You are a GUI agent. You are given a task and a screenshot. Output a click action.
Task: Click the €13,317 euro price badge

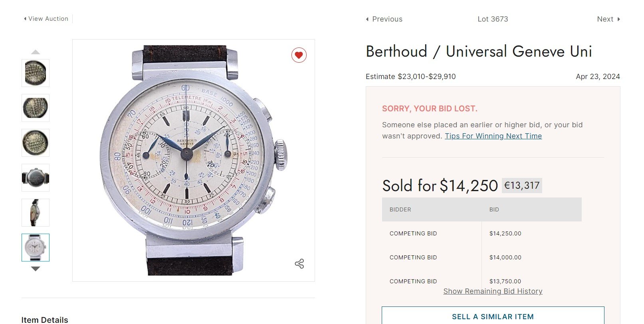click(x=522, y=186)
